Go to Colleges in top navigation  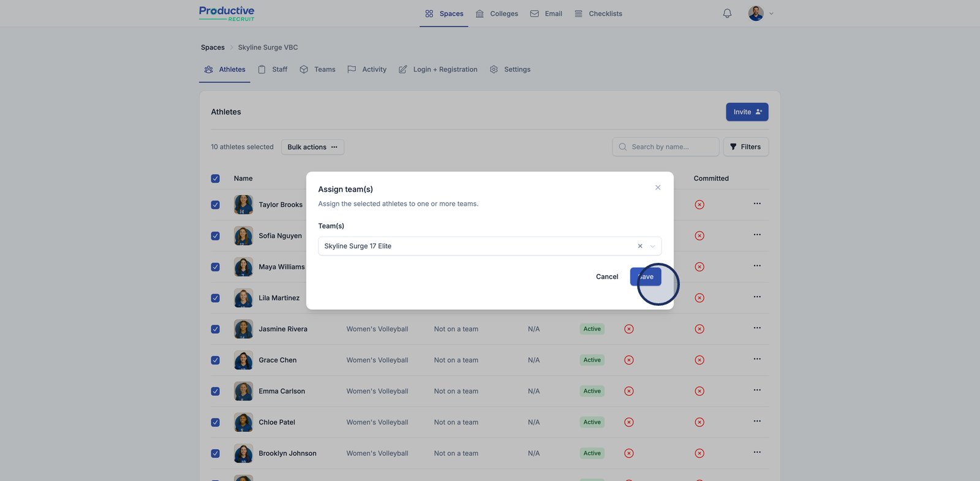pyautogui.click(x=497, y=13)
